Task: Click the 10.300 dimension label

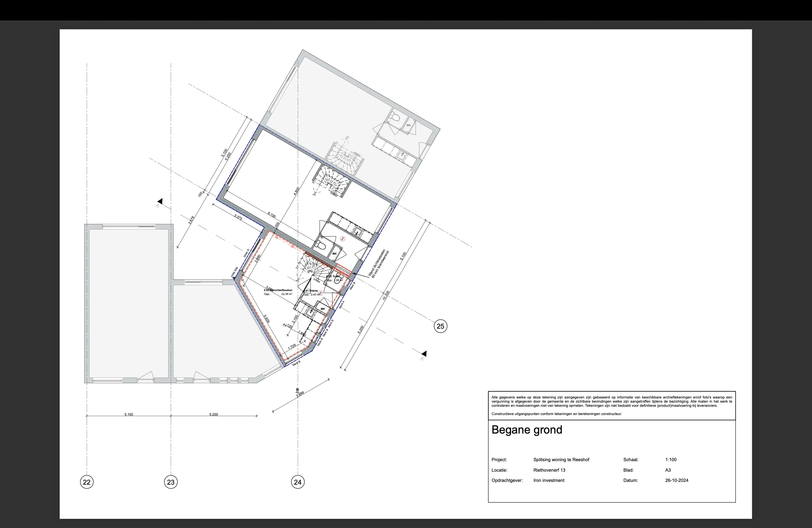Action: pos(386,295)
